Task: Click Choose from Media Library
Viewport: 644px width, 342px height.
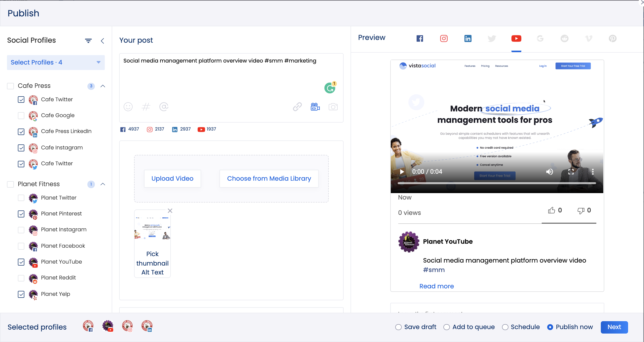Action: click(x=269, y=178)
